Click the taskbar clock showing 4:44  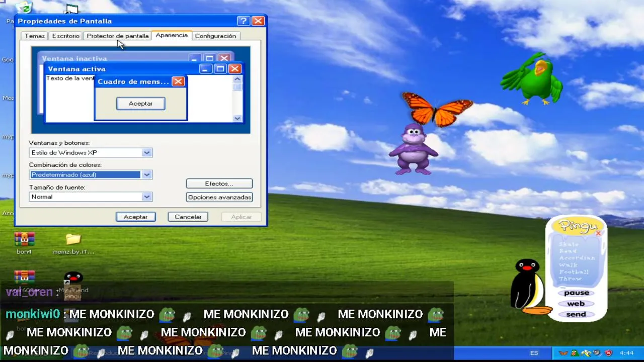click(626, 353)
